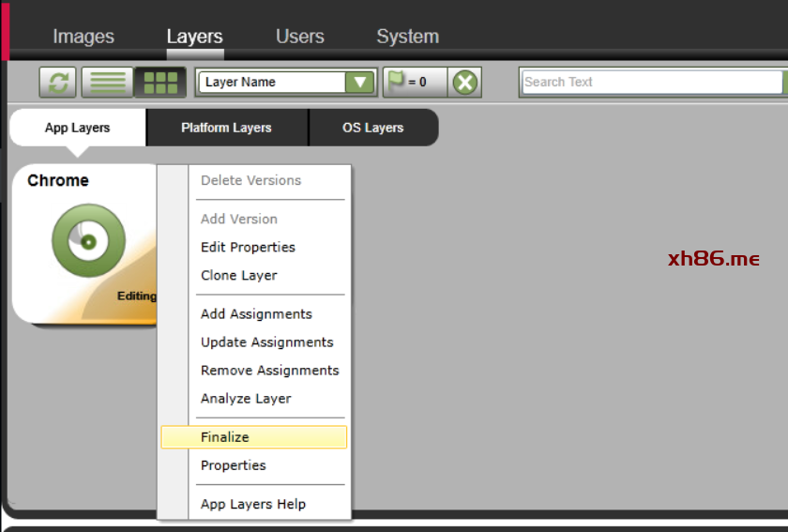Choose Finalize from the context menu
This screenshot has height=532, width=788.
point(225,437)
